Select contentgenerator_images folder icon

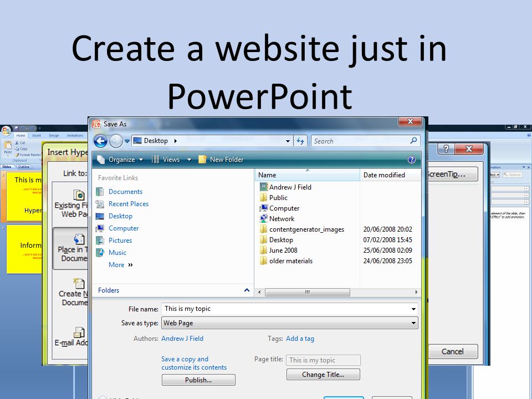pyautogui.click(x=264, y=229)
